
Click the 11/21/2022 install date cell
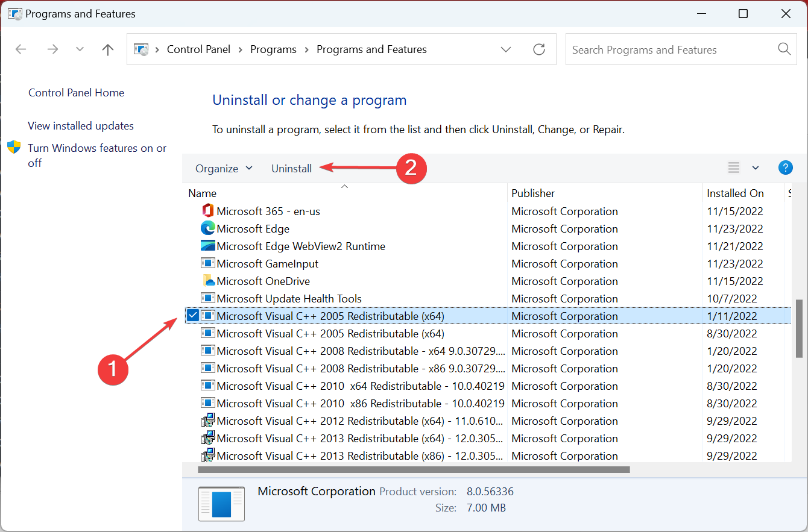(735, 246)
